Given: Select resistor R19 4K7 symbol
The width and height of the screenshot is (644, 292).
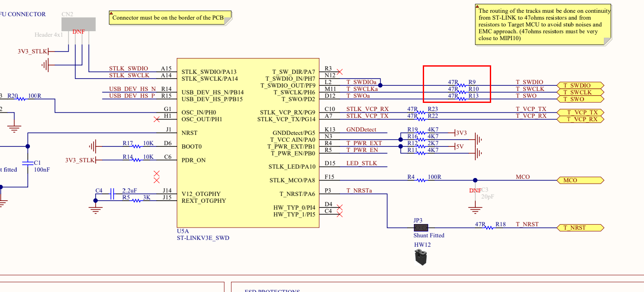Looking at the screenshot, I should coord(422,132).
